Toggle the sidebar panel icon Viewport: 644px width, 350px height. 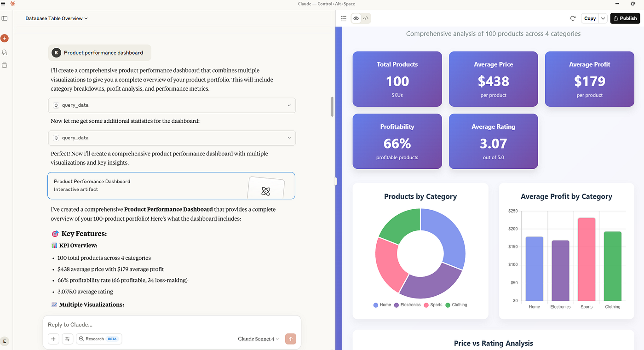5,18
